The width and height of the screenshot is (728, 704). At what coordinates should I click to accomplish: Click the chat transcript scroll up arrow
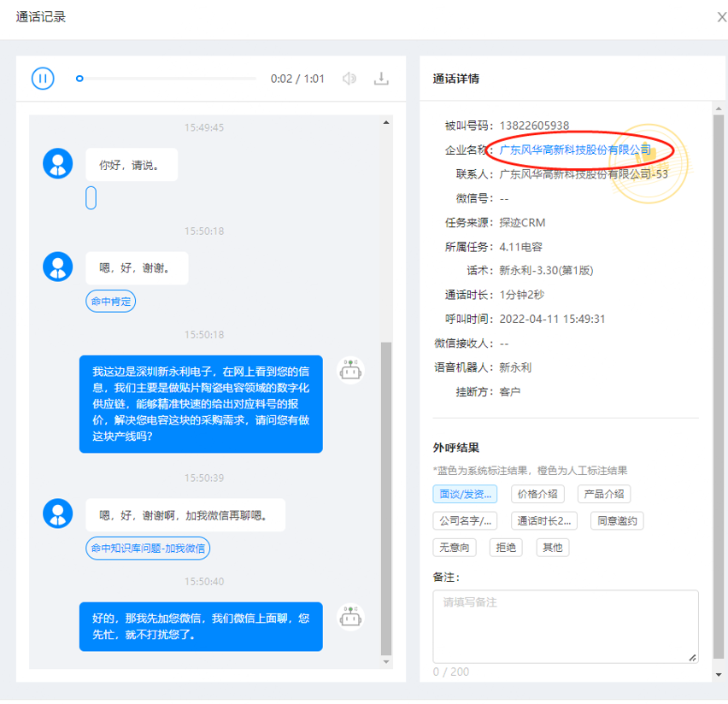(x=386, y=122)
